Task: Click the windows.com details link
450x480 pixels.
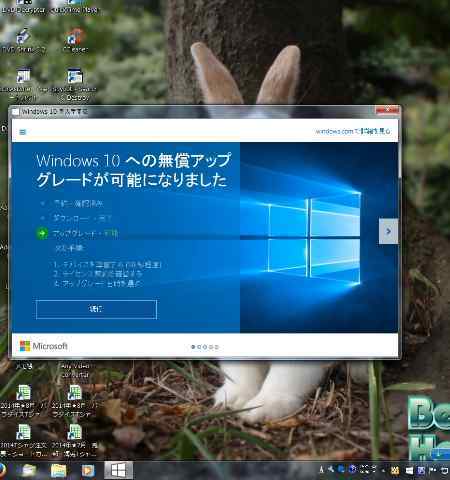Action: pyautogui.click(x=352, y=131)
